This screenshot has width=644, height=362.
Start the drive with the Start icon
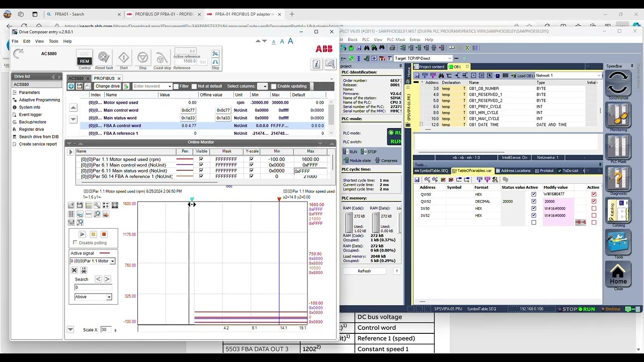pos(123,57)
